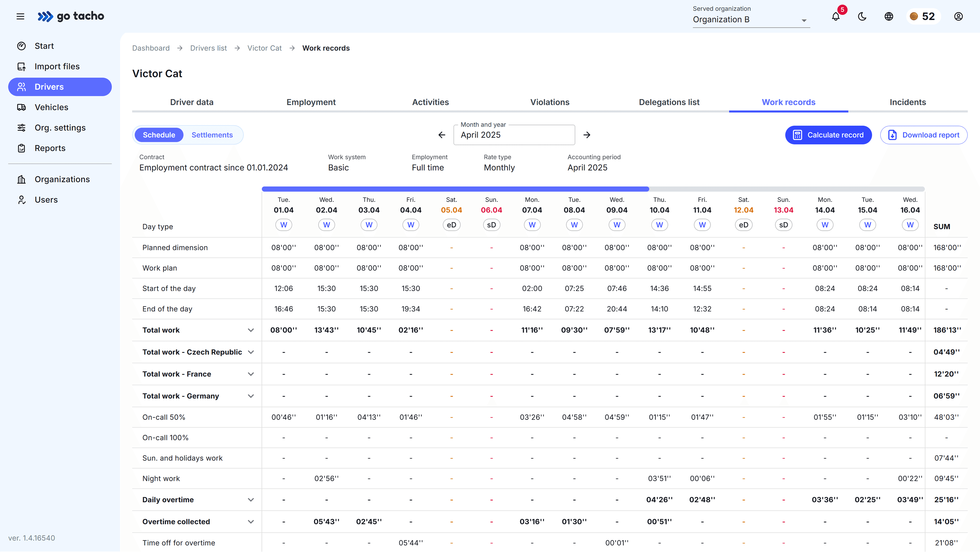Open the user account icon
Viewport: 980px width, 552px height.
pos(958,16)
